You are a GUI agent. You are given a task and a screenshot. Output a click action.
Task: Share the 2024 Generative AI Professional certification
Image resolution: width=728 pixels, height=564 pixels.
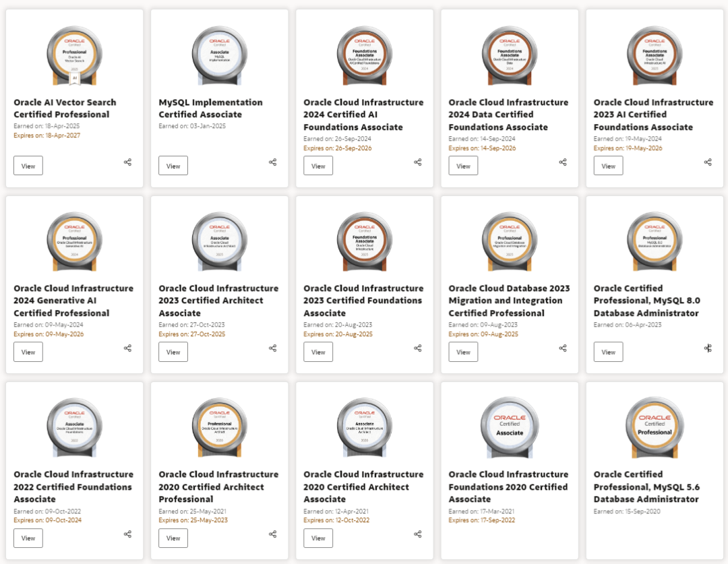[127, 348]
